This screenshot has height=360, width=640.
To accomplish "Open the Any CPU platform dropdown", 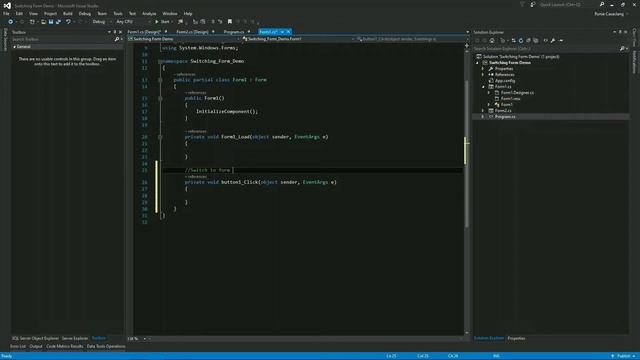I will point(133,22).
